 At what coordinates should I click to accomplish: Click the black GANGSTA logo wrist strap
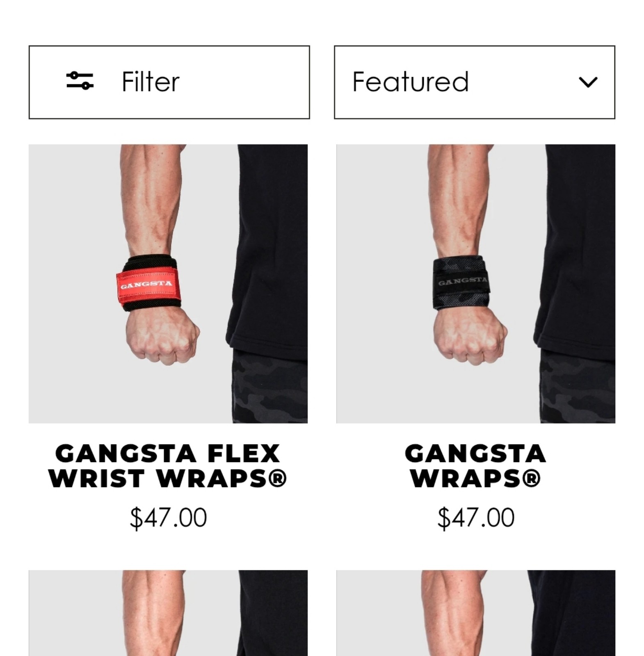461,282
